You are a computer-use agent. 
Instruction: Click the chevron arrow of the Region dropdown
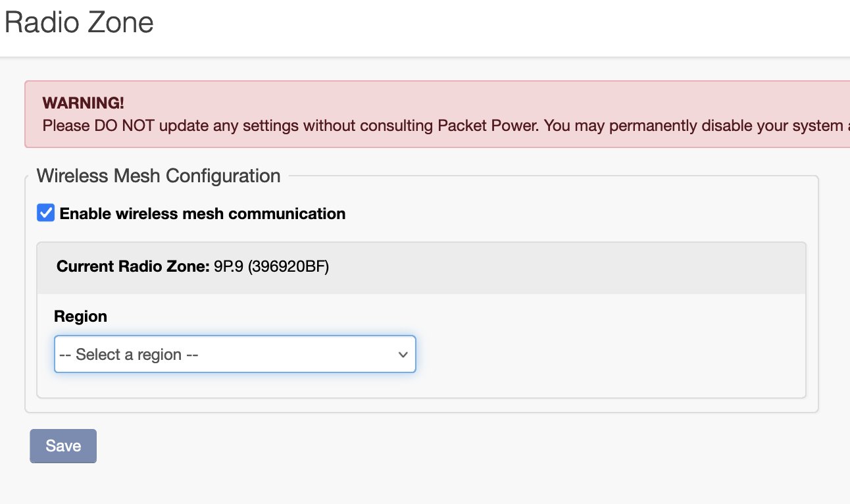click(x=403, y=355)
